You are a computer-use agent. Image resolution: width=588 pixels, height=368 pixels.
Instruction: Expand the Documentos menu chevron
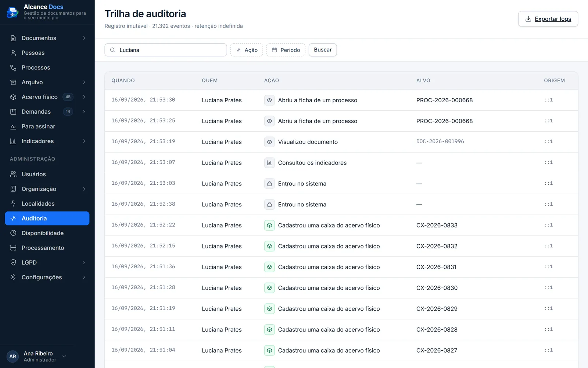click(84, 38)
